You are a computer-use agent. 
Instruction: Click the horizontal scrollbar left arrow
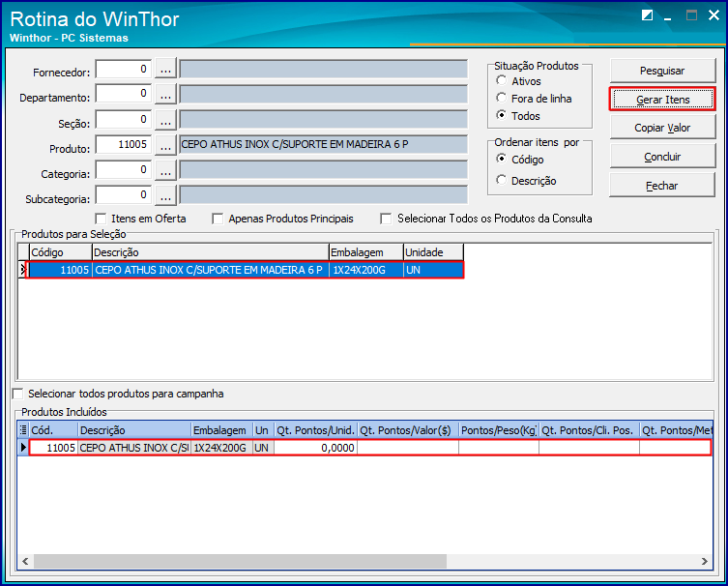tap(25, 562)
